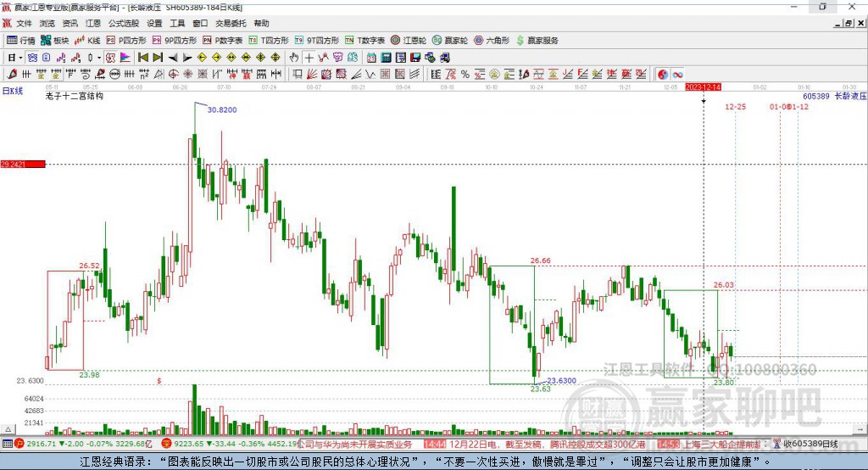Open the 浏览 menu
The height and width of the screenshot is (470, 868).
[x=47, y=23]
